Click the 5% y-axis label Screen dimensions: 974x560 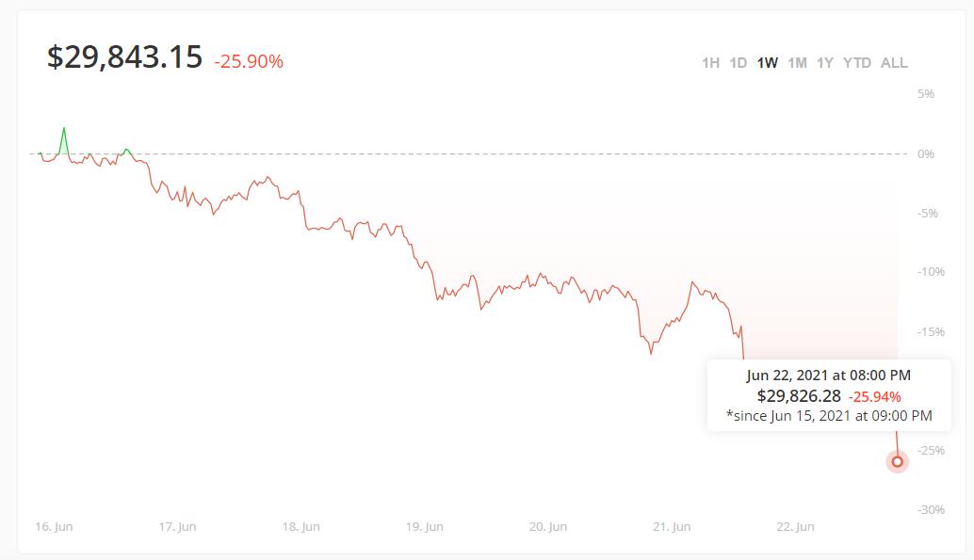coord(925,94)
